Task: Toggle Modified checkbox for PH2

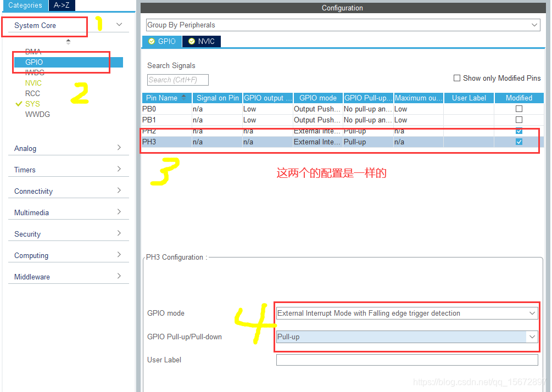Action: [519, 131]
